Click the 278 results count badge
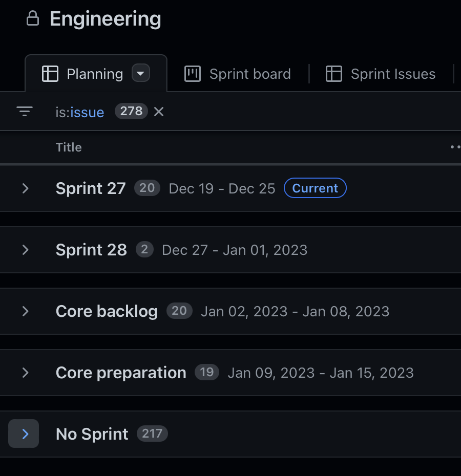This screenshot has width=461, height=476. point(131,111)
